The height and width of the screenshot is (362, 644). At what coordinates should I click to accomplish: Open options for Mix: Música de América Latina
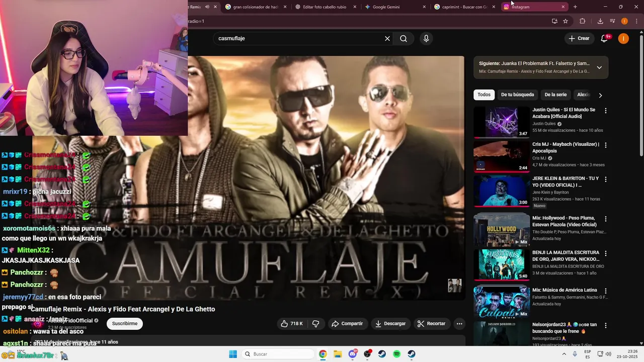(606, 291)
